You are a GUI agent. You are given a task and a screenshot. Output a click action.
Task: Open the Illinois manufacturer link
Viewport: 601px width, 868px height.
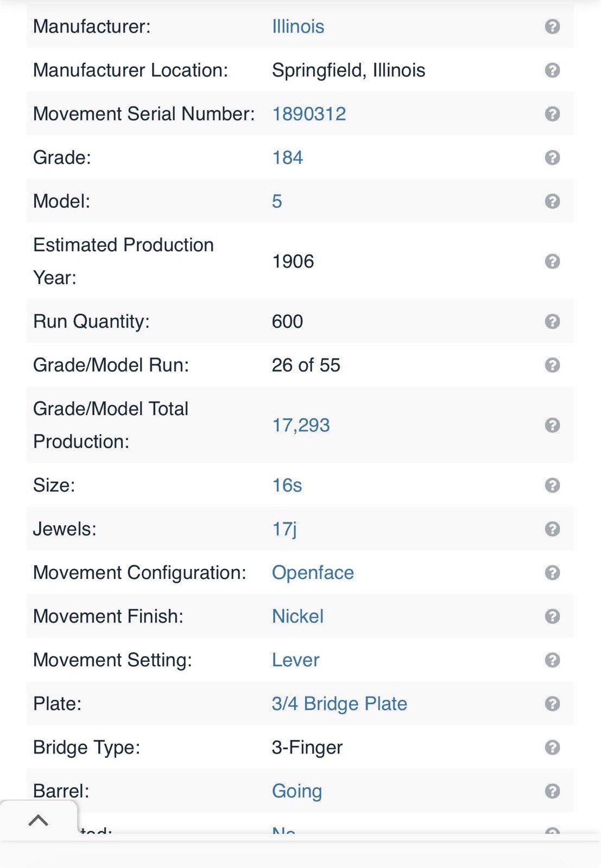pos(298,27)
